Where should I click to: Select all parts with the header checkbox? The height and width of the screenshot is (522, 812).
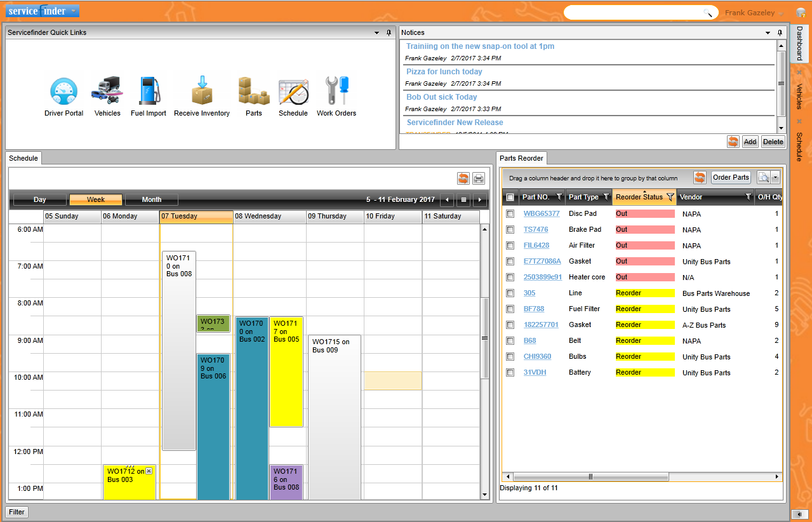pos(510,197)
